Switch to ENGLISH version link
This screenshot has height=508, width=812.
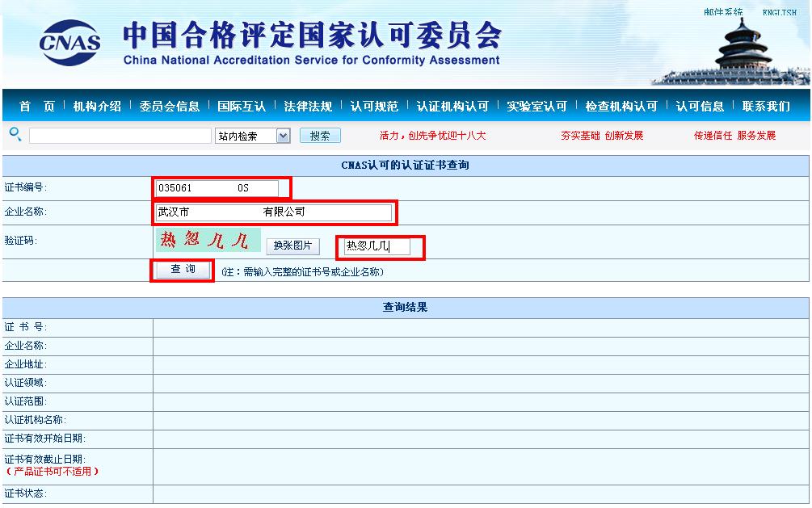point(780,12)
